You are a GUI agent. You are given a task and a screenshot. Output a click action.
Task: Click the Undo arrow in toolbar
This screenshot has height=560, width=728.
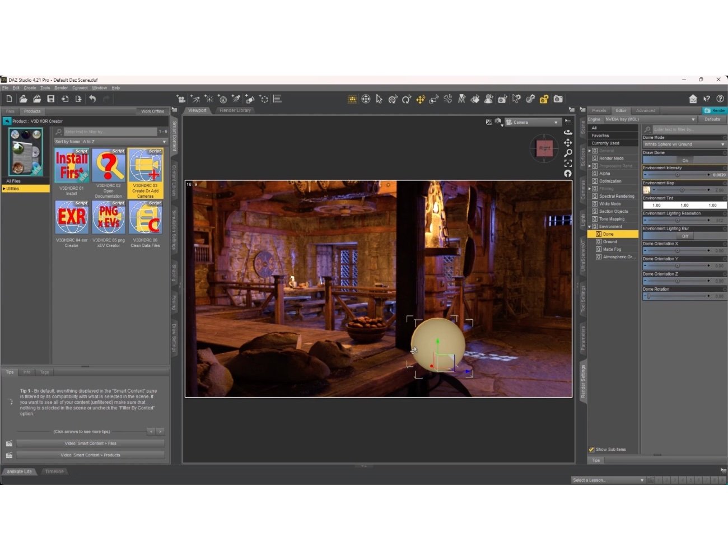[92, 99]
